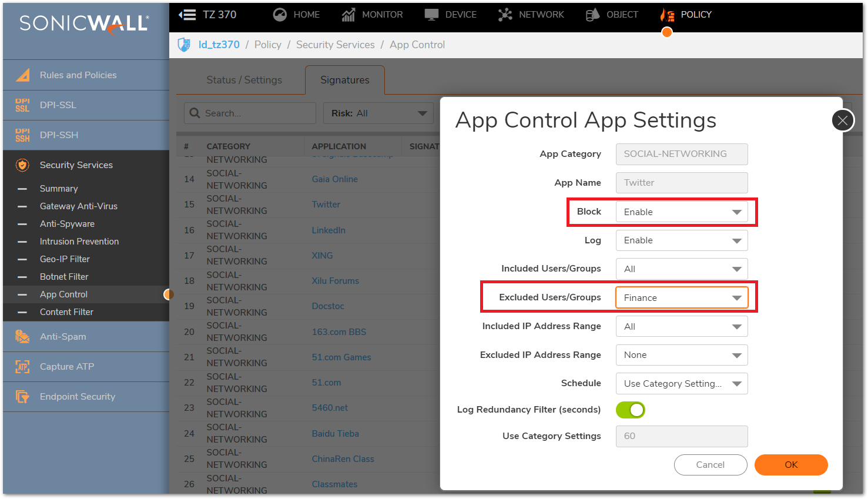Expand the Excluded Users/Groups dropdown
868x499 pixels.
point(681,298)
